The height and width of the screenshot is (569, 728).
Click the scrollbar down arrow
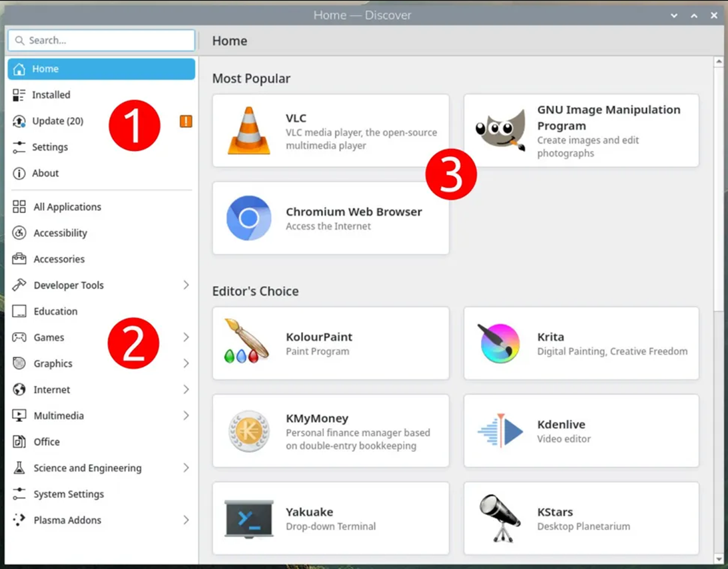tap(719, 558)
